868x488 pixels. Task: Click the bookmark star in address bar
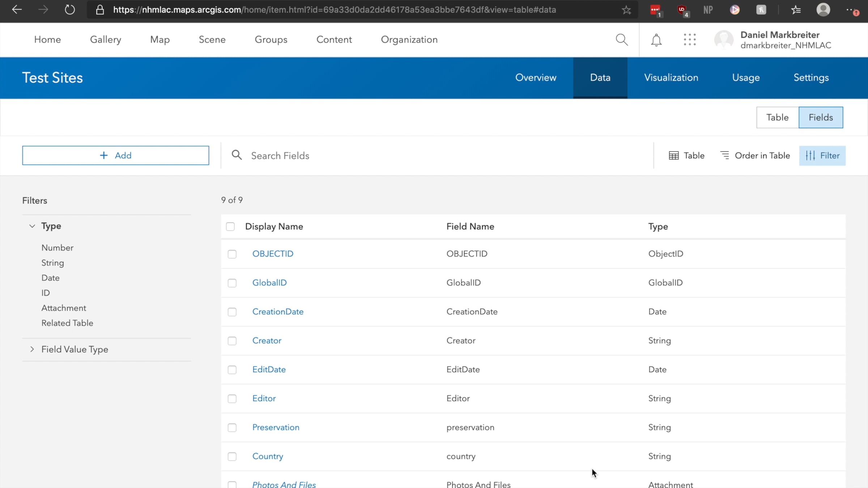point(626,10)
